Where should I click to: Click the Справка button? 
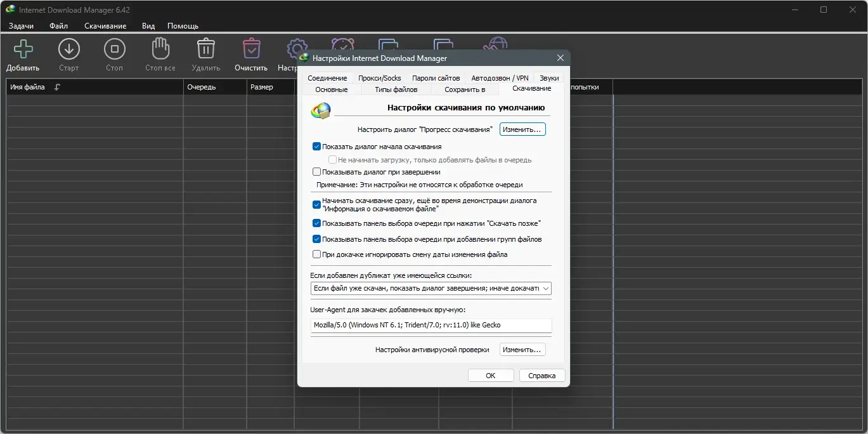[x=542, y=376]
